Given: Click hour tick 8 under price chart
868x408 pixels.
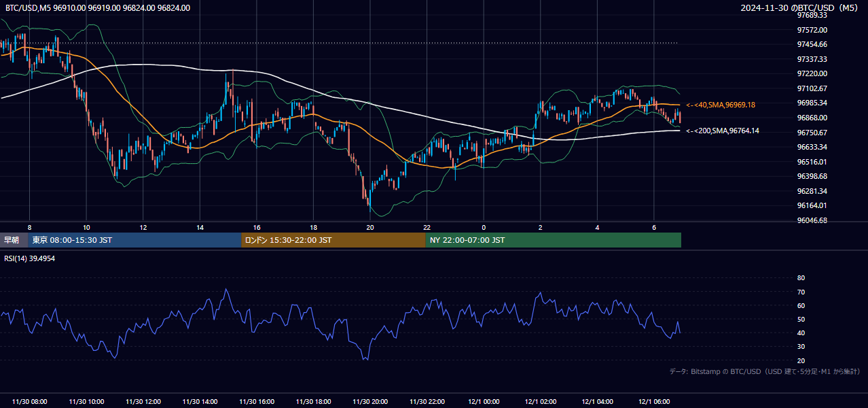Looking at the screenshot, I should (29, 227).
